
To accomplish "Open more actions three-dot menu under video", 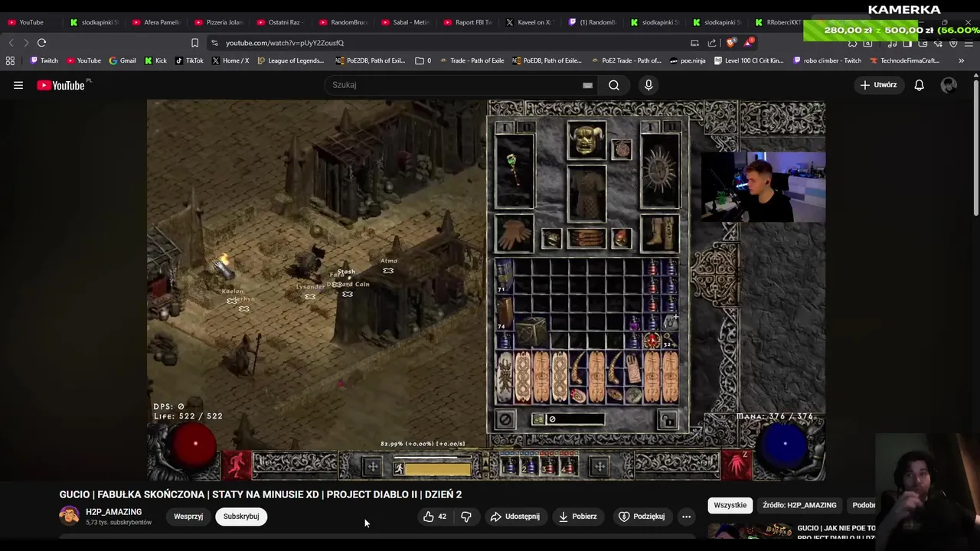I will (x=686, y=517).
